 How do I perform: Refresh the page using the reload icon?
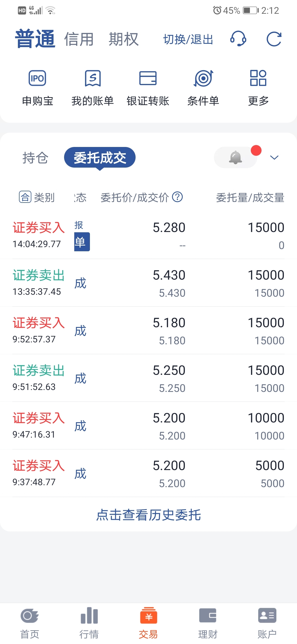click(x=274, y=39)
